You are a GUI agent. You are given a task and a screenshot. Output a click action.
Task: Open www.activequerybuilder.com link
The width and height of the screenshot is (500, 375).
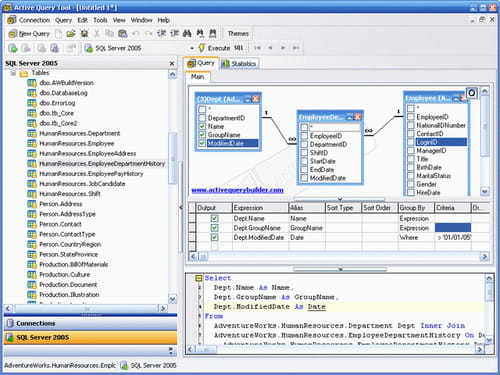(237, 190)
